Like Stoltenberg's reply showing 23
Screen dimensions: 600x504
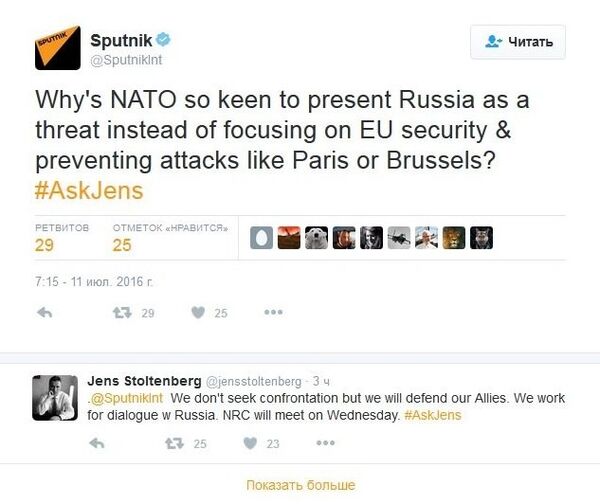[x=250, y=443]
